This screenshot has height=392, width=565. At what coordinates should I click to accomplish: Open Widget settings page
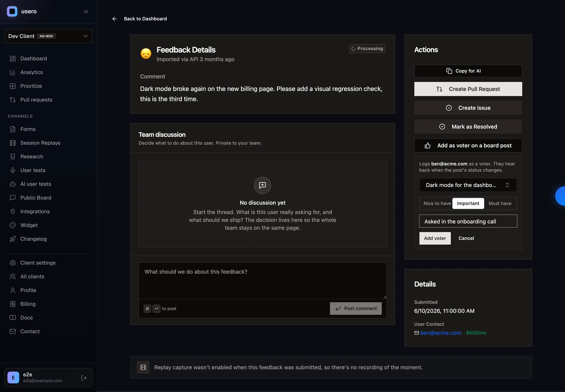click(48, 225)
